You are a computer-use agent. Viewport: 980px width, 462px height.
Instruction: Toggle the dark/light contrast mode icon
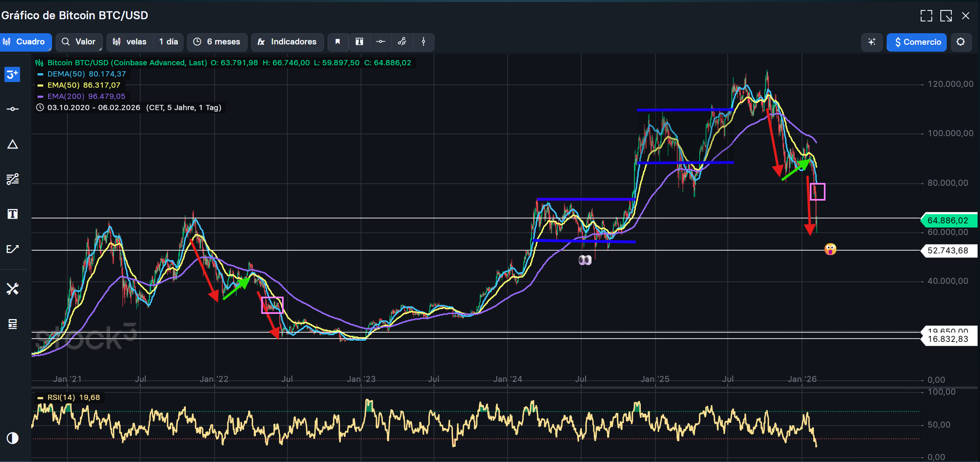12,438
